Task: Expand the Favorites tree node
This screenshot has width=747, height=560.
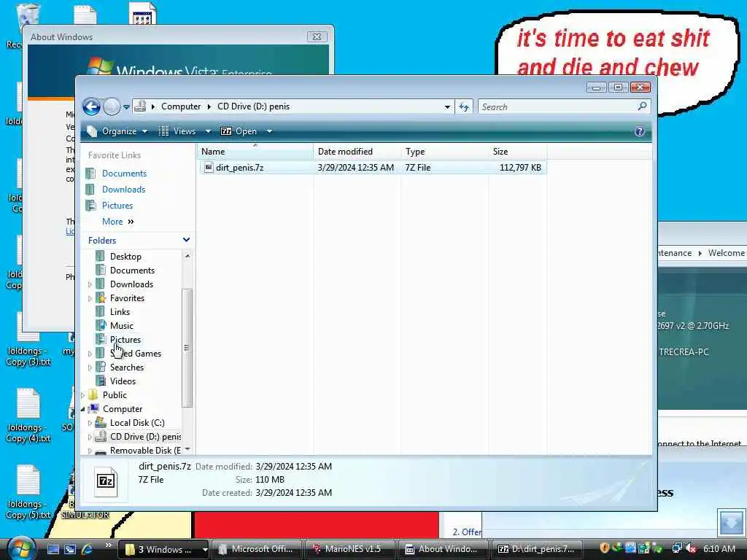Action: point(90,298)
